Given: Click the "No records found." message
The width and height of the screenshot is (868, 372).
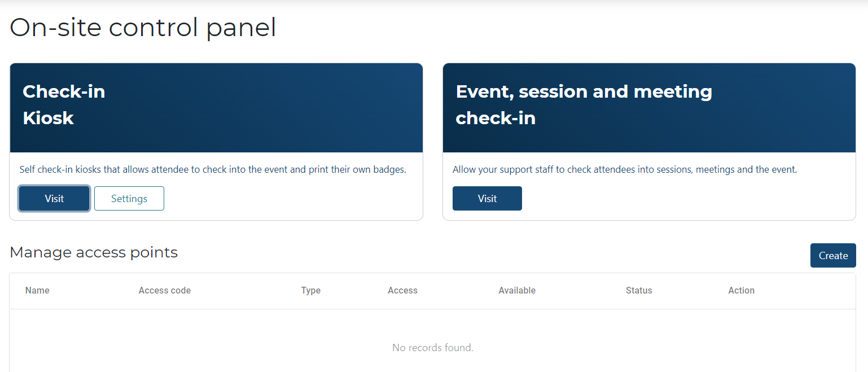Looking at the screenshot, I should (433, 348).
